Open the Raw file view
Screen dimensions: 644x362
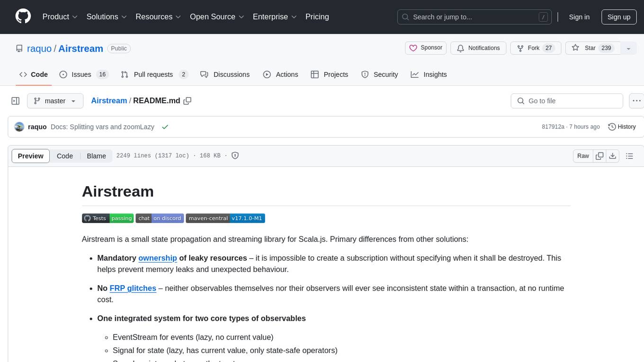click(583, 156)
